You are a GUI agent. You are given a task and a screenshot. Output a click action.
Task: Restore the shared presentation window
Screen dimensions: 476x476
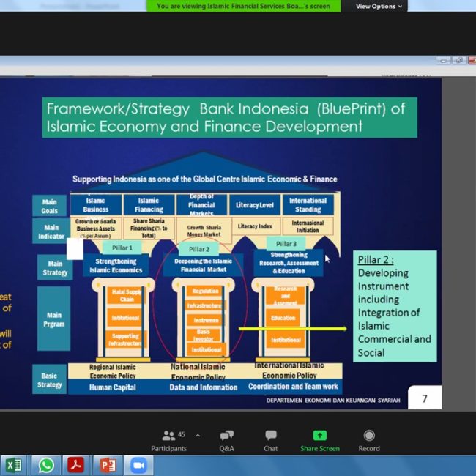click(459, 61)
